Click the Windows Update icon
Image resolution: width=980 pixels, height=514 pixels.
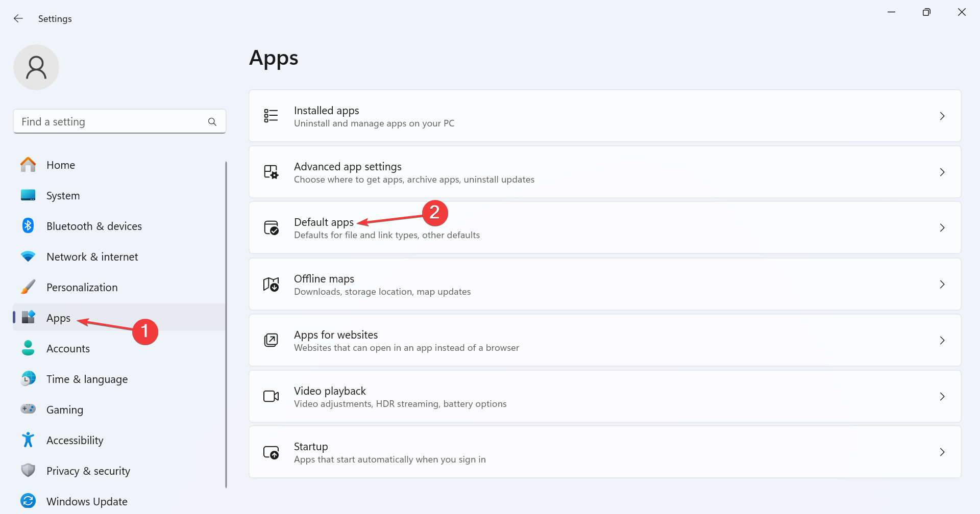coord(28,501)
